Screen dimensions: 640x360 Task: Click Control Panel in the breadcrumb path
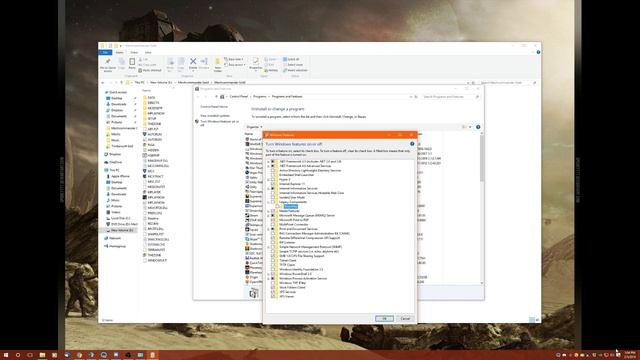click(239, 97)
